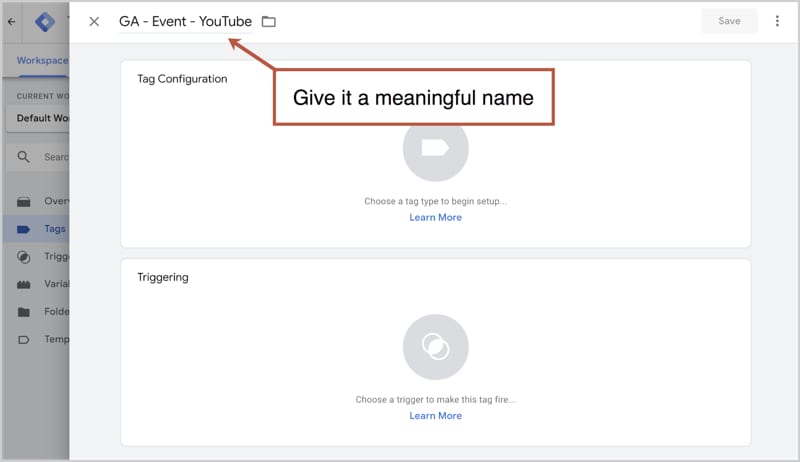Click the Overview briefcase icon

23,202
